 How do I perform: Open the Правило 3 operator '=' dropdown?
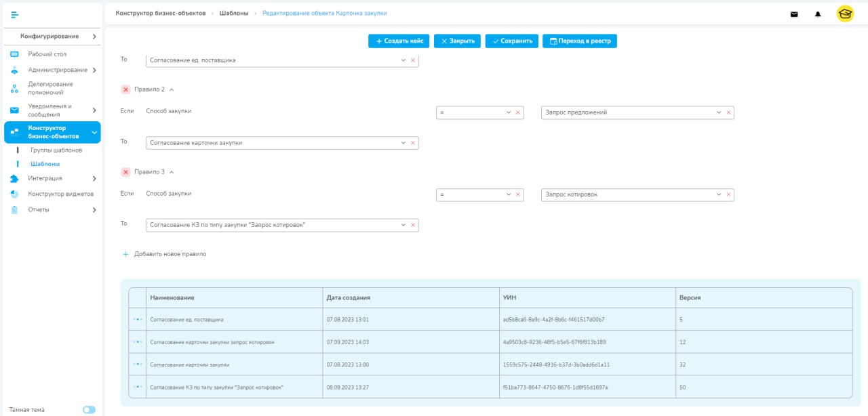click(509, 195)
